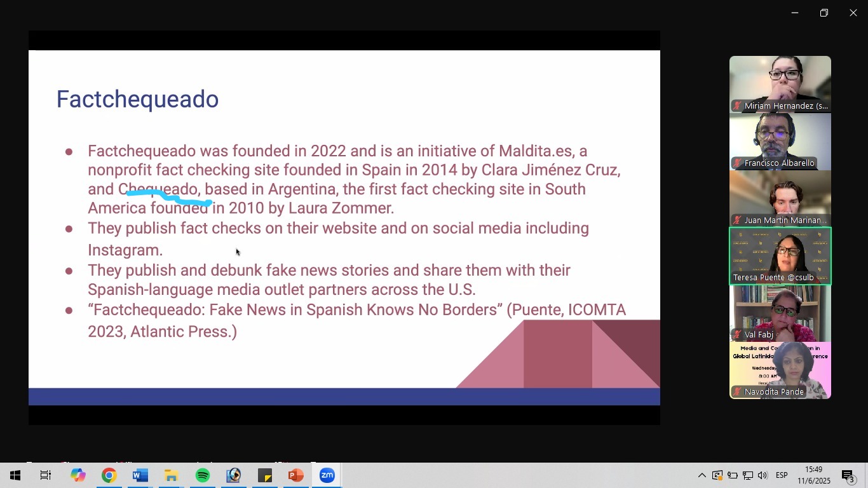
Task: Open Microsoft Word from the taskbar
Action: pyautogui.click(x=140, y=475)
